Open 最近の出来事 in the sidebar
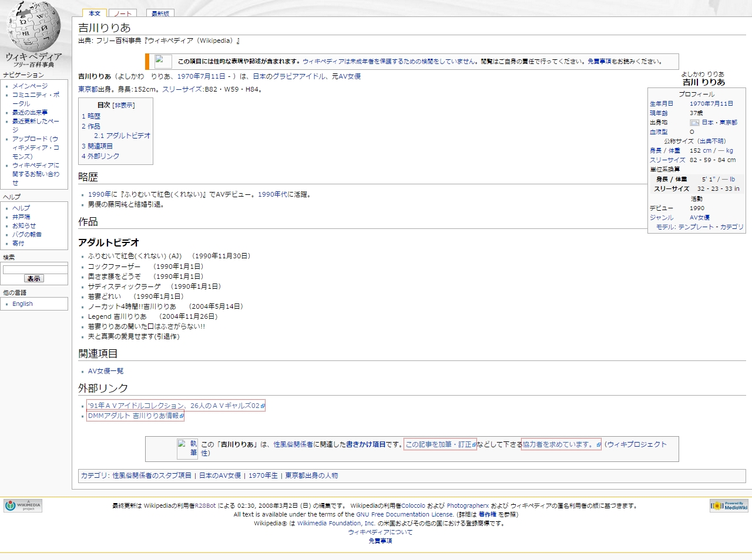This screenshot has width=752, height=560. (x=30, y=113)
